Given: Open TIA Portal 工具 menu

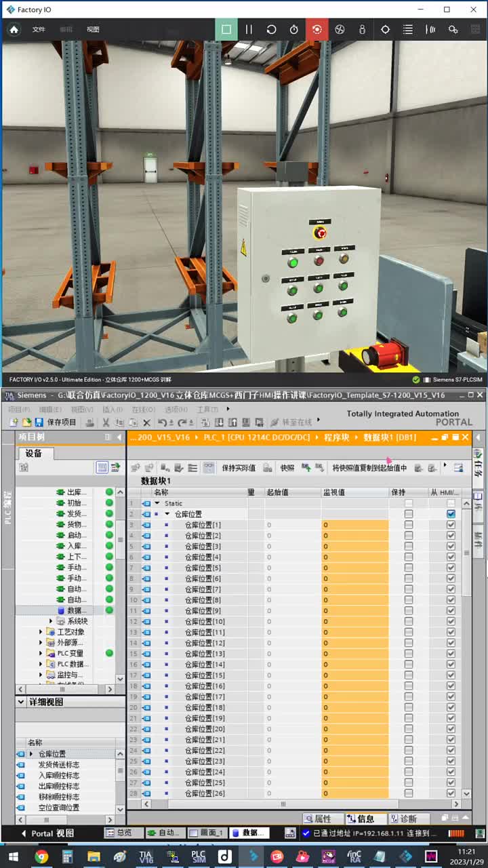Looking at the screenshot, I should click(206, 410).
